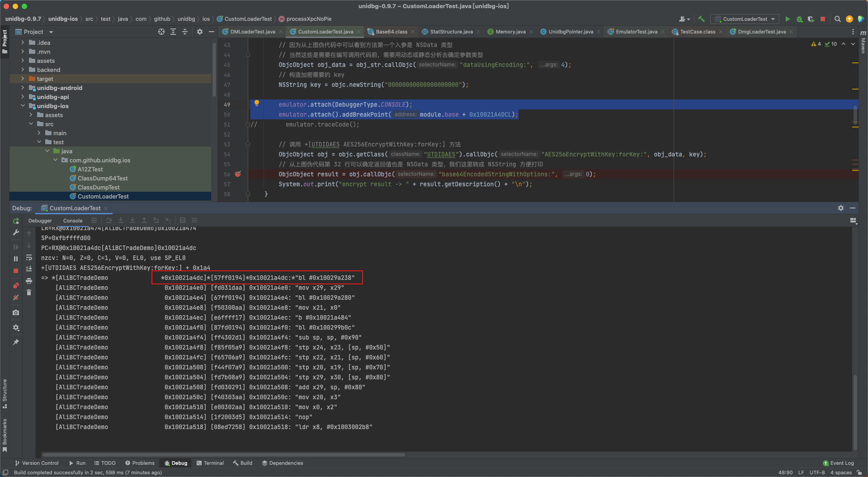
Task: Switch to the Base64.class editor tab
Action: [x=391, y=32]
